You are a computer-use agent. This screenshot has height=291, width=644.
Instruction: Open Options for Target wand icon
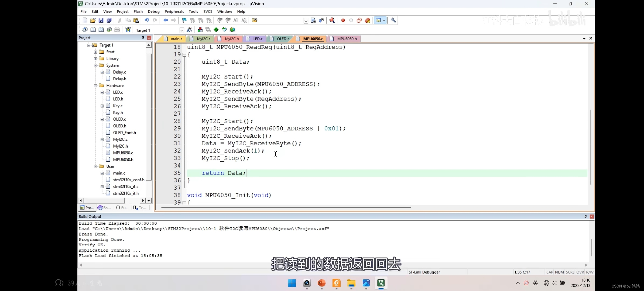click(190, 30)
